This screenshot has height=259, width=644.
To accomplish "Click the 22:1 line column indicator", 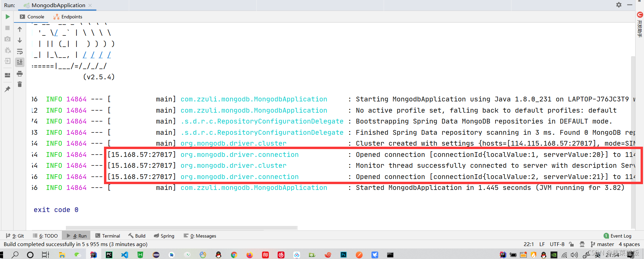I will [x=529, y=244].
